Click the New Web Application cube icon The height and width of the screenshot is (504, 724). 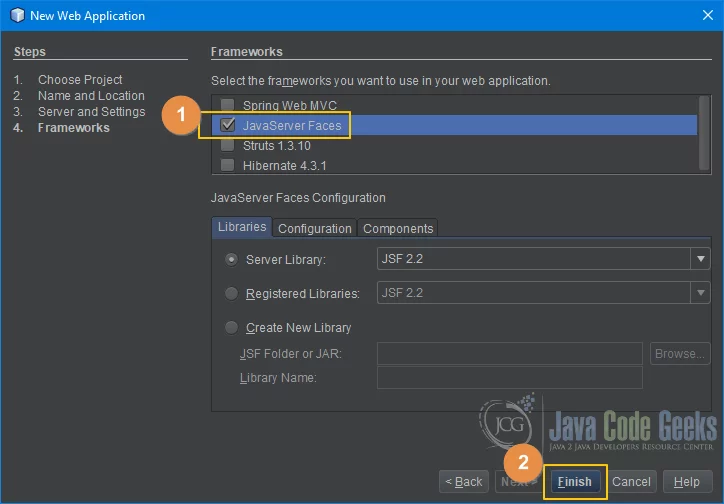(17, 15)
